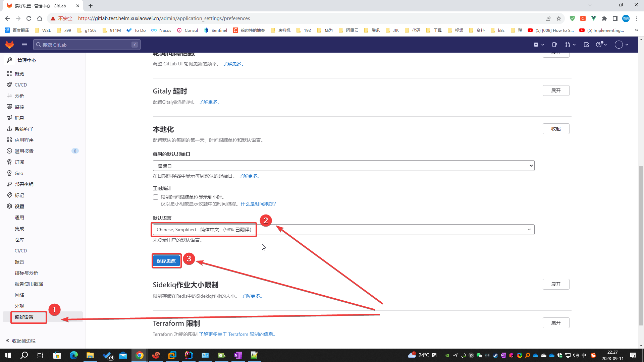
Task: Click the to-do list checkmark icon
Action: click(586, 45)
